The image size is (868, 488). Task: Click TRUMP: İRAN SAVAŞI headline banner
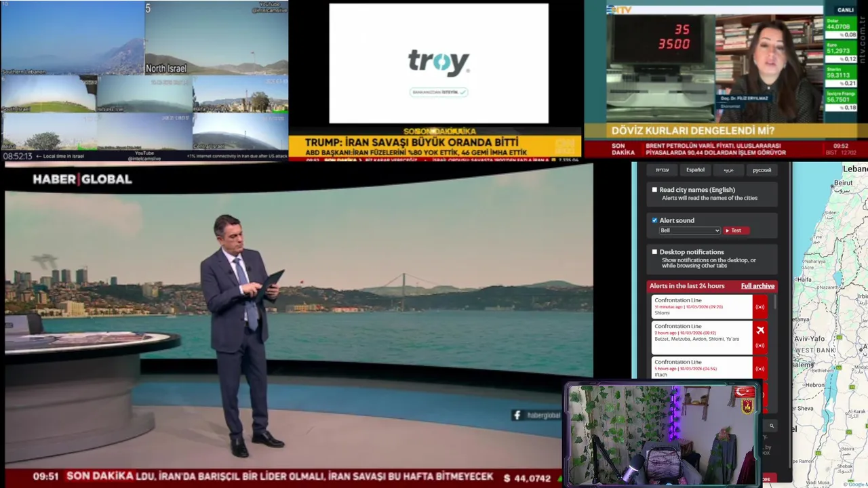tap(412, 142)
